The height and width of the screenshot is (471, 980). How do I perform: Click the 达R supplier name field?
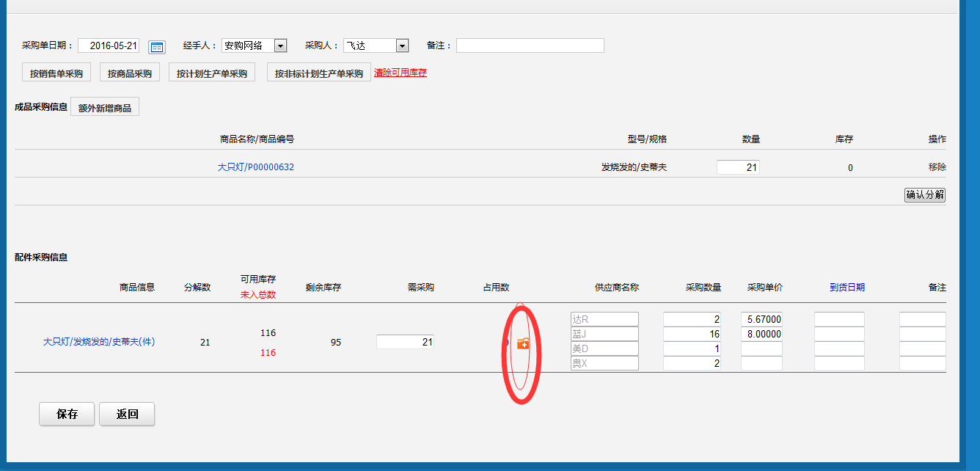604,319
